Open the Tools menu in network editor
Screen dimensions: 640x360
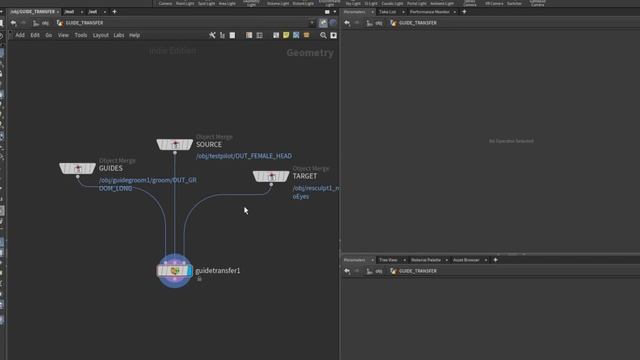pos(80,35)
